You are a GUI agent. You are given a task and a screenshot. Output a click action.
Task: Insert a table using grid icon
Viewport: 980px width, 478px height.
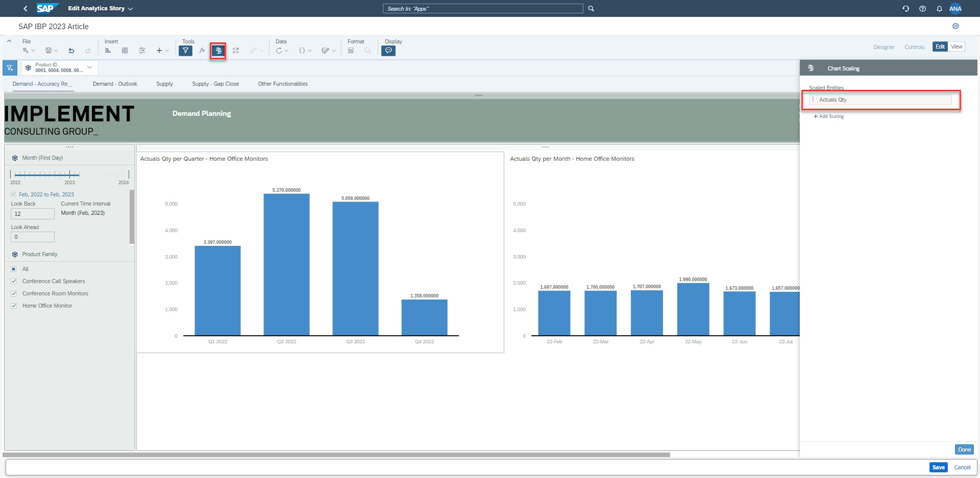tap(125, 50)
